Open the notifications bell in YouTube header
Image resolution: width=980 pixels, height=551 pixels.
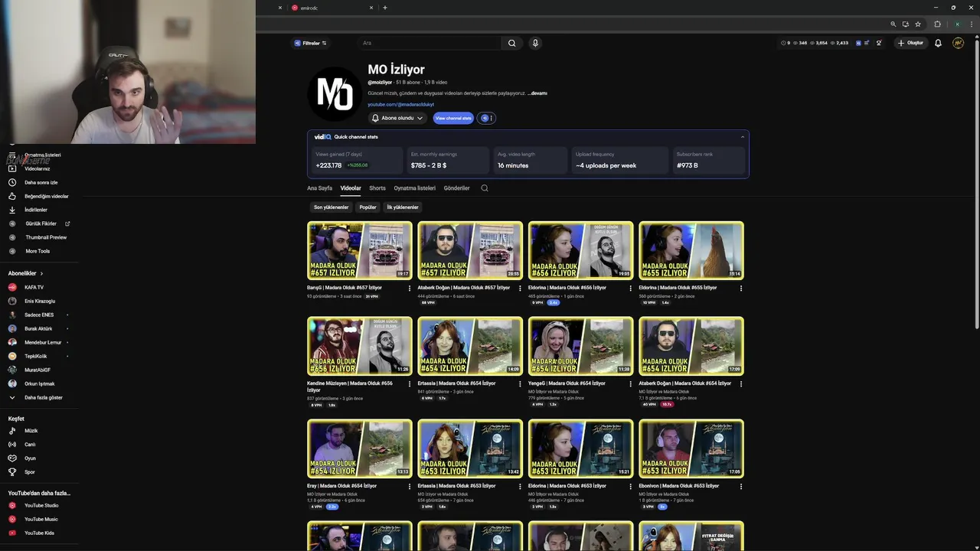click(x=938, y=43)
